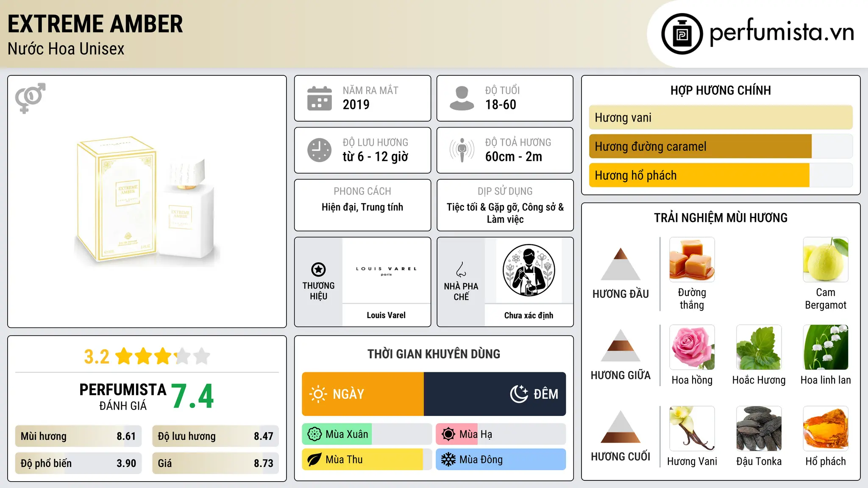The image size is (868, 488).
Task: Click the sun icon in the Ngày bar
Action: (318, 394)
